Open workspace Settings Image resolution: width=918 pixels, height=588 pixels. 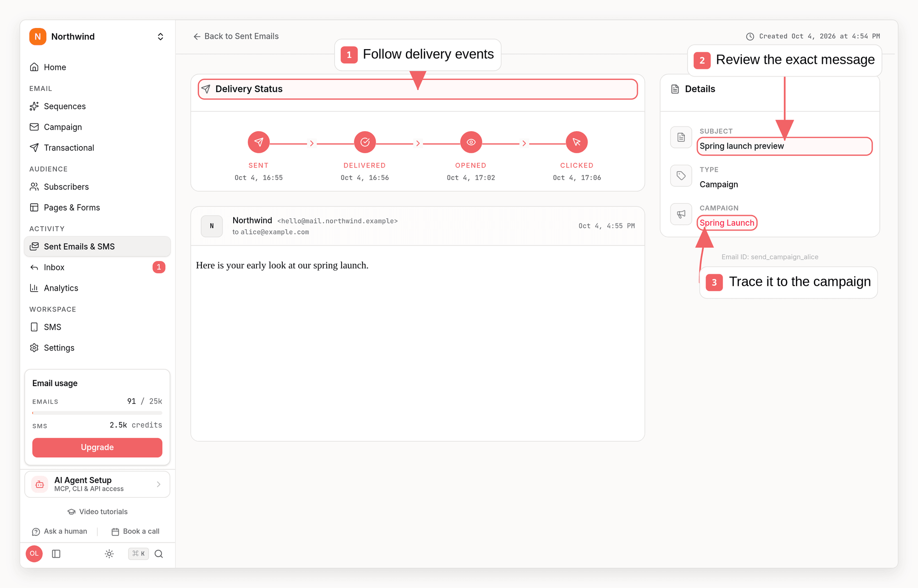tap(97, 348)
